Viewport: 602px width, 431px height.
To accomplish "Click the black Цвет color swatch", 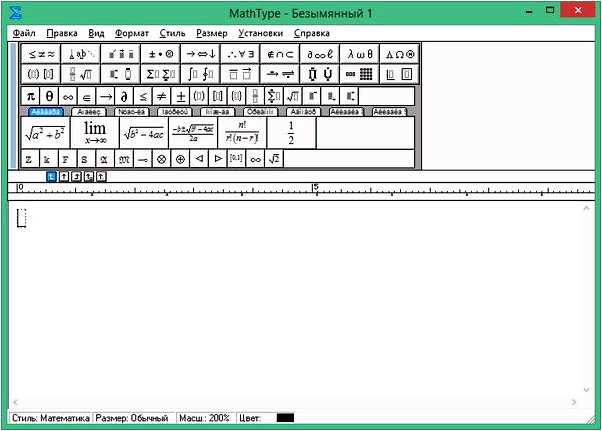I will [285, 418].
